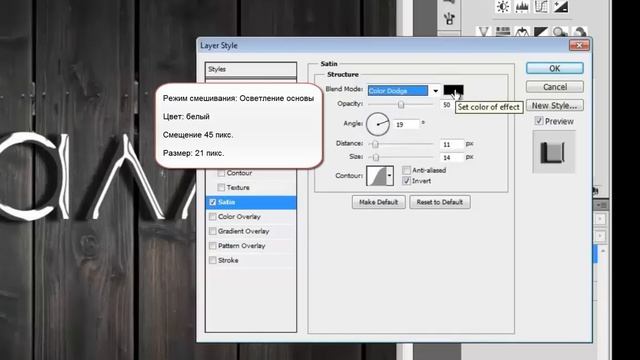The image size is (640, 360).
Task: Open the black Satin effect color swatch
Action: [453, 90]
